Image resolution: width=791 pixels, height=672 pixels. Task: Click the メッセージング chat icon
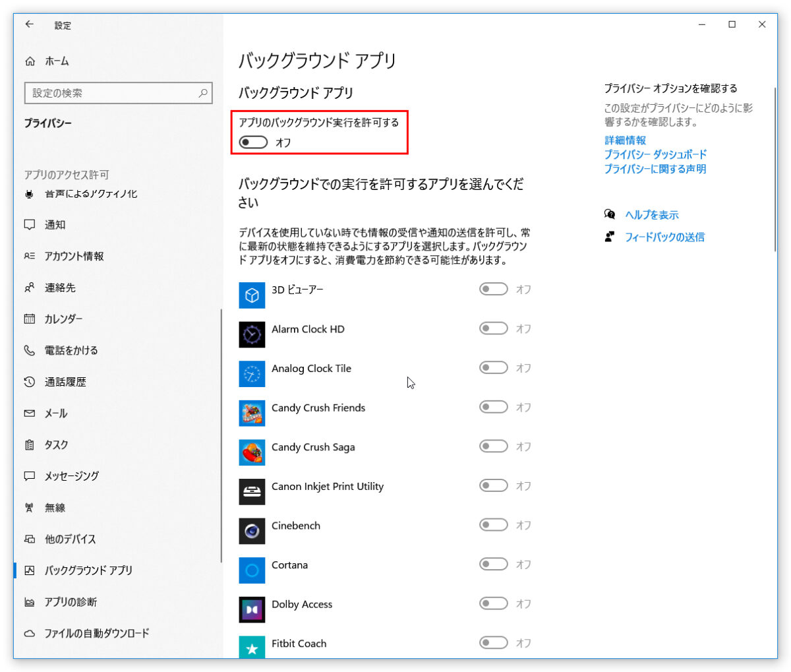(x=29, y=475)
